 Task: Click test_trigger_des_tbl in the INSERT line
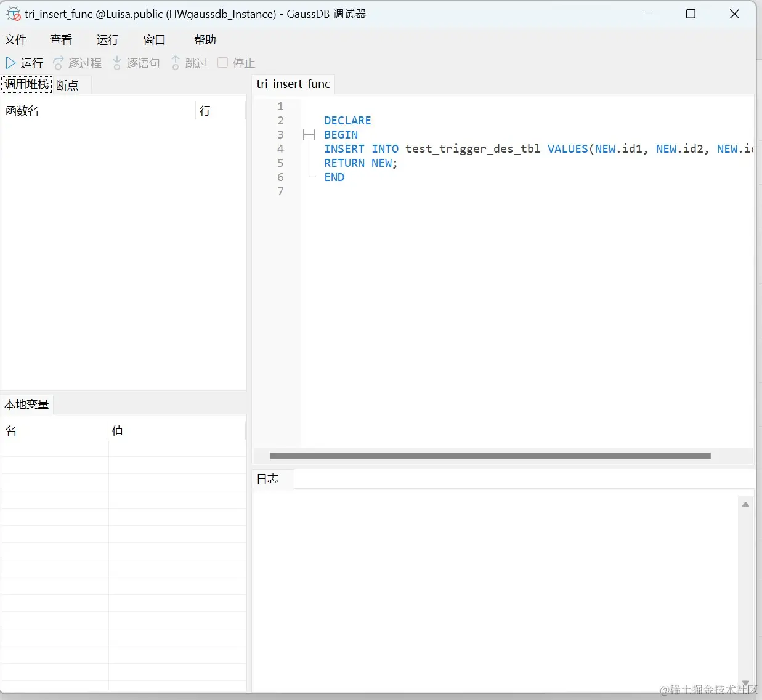point(472,149)
